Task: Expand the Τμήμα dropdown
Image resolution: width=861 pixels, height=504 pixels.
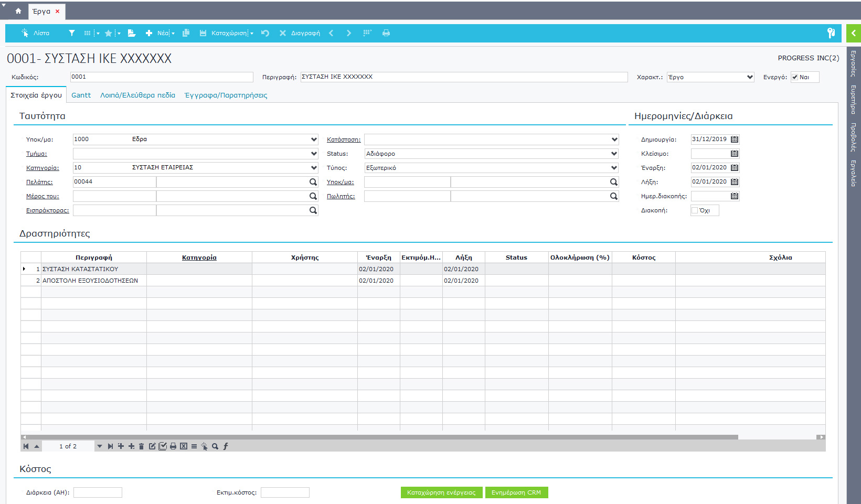Action: (314, 154)
